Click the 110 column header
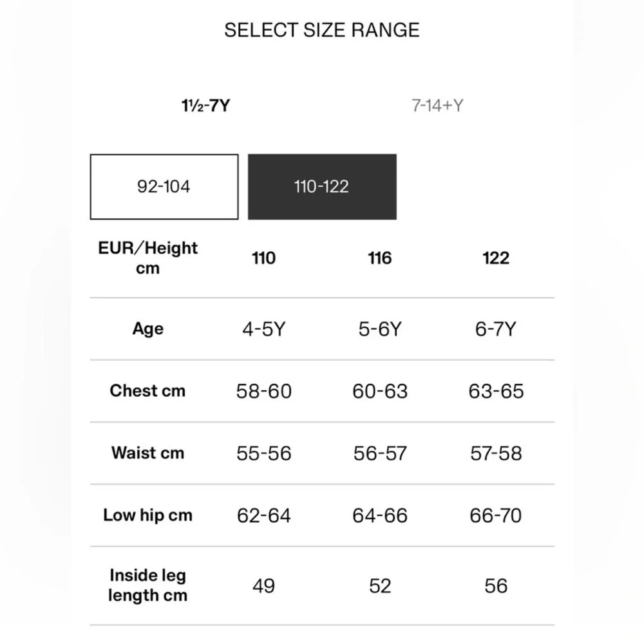 point(263,258)
